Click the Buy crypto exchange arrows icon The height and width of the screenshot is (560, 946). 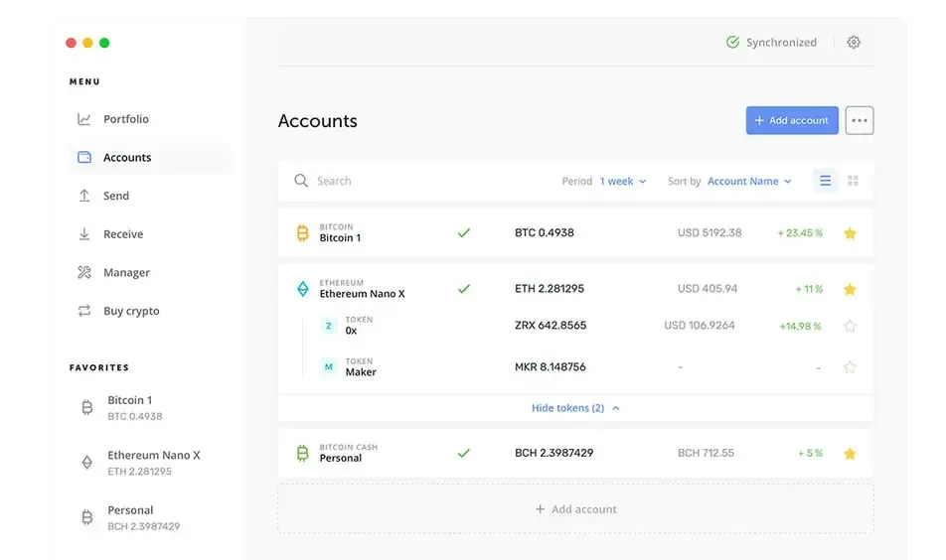tap(84, 311)
